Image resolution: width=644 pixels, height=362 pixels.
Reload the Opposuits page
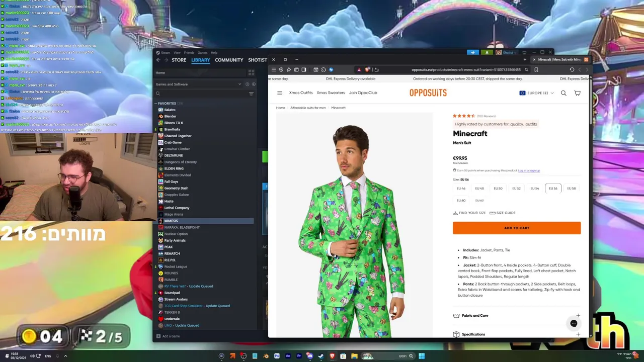(x=572, y=70)
